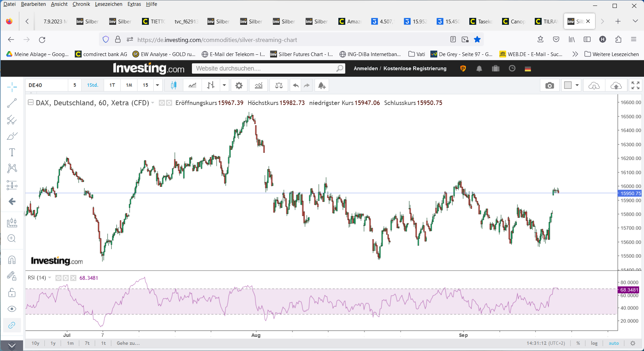Redo the chart action

(307, 85)
